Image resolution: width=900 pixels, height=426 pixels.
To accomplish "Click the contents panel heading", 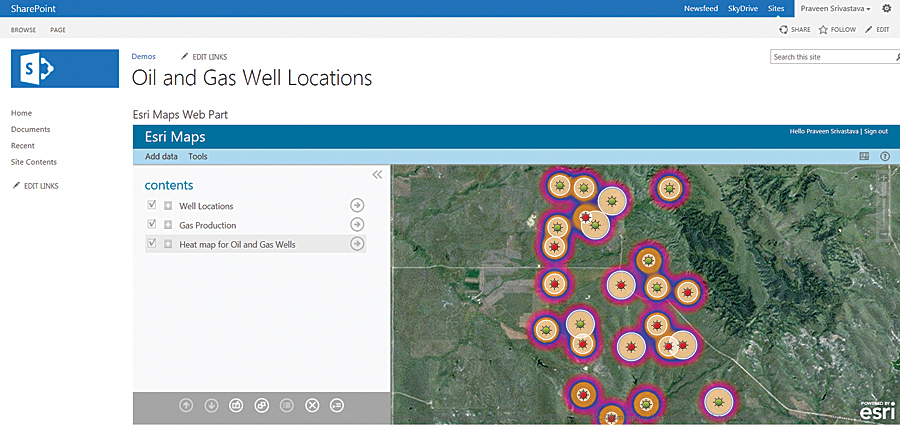I will tap(169, 185).
